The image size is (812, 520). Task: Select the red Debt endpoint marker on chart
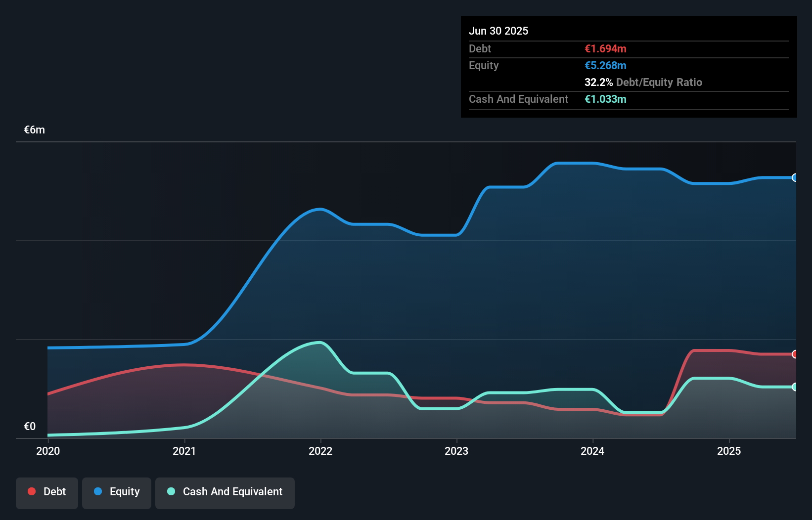point(795,354)
